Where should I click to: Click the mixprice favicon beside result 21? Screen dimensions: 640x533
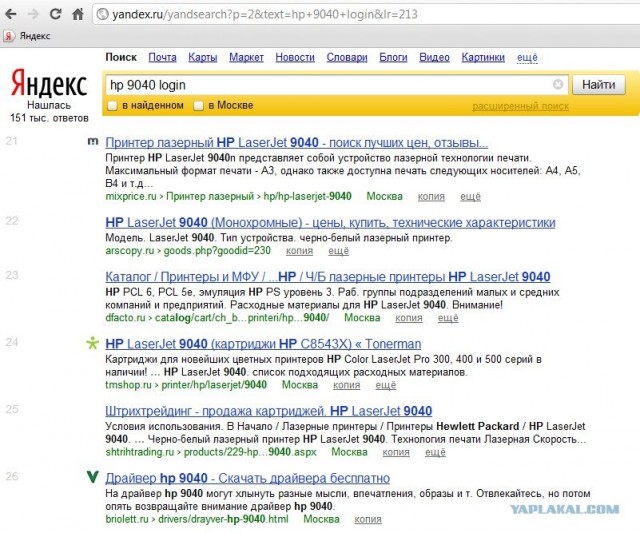[x=93, y=141]
